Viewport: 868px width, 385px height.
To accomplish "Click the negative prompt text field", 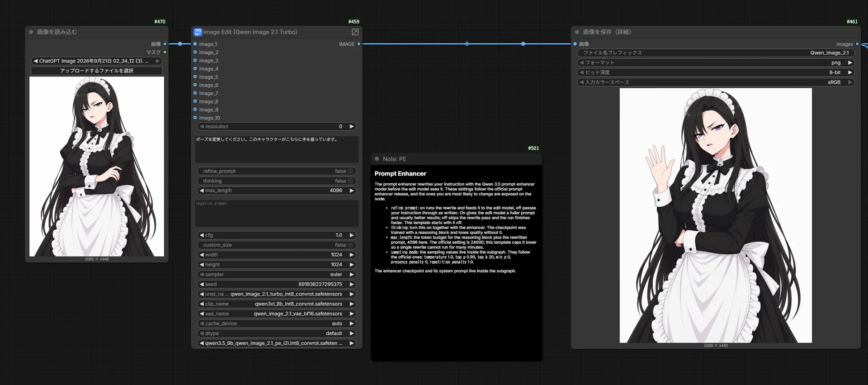I will coord(277,213).
